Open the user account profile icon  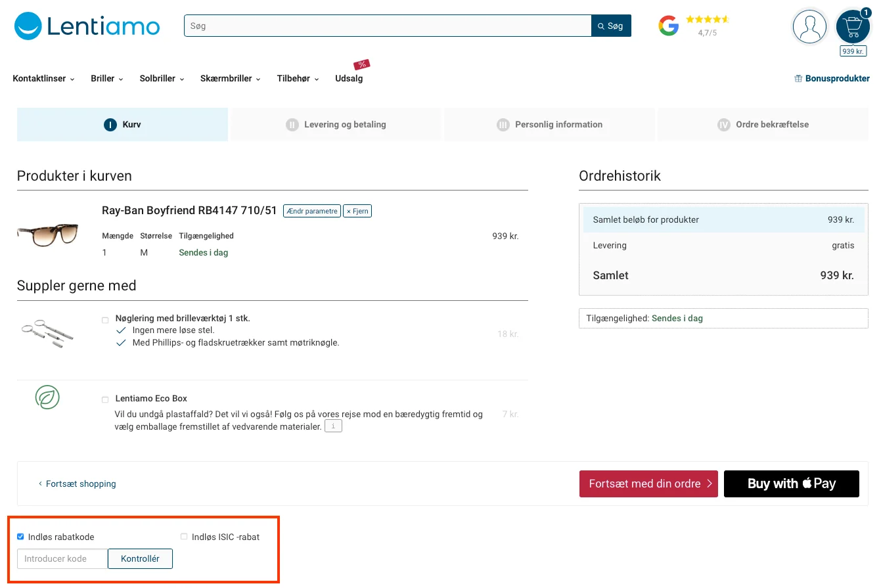809,27
